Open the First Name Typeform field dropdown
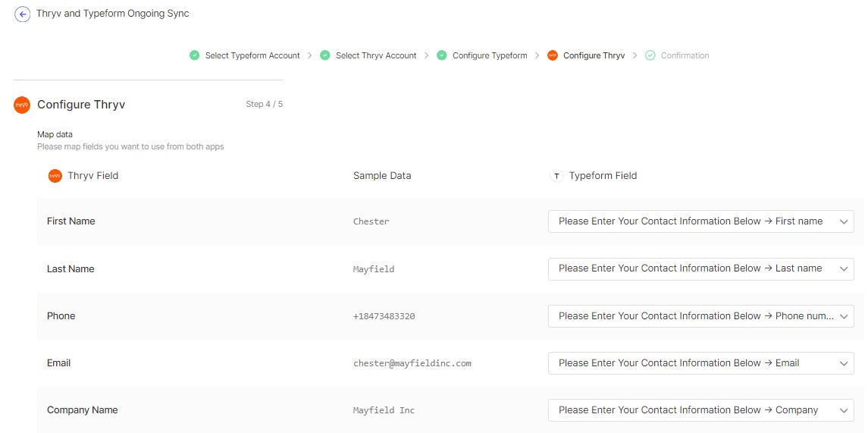This screenshot has height=433, width=868. coord(700,221)
